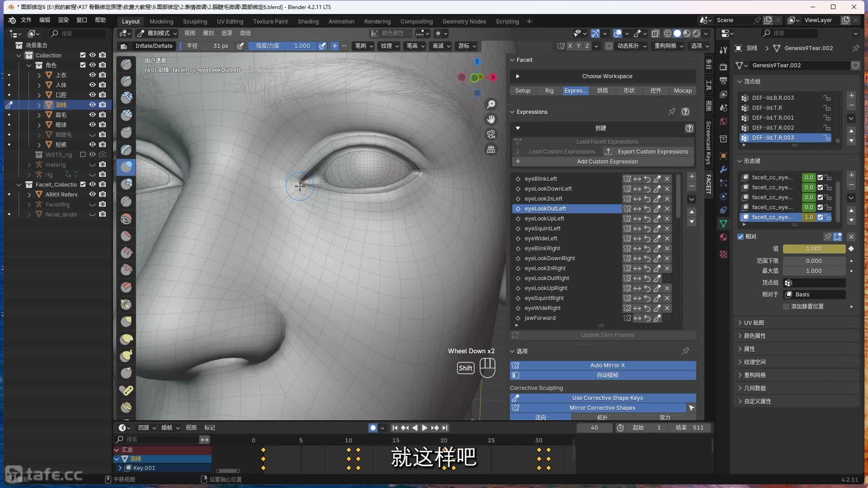Toggle 添加静置位置 checkbox
The image size is (868, 488).
pos(786,307)
